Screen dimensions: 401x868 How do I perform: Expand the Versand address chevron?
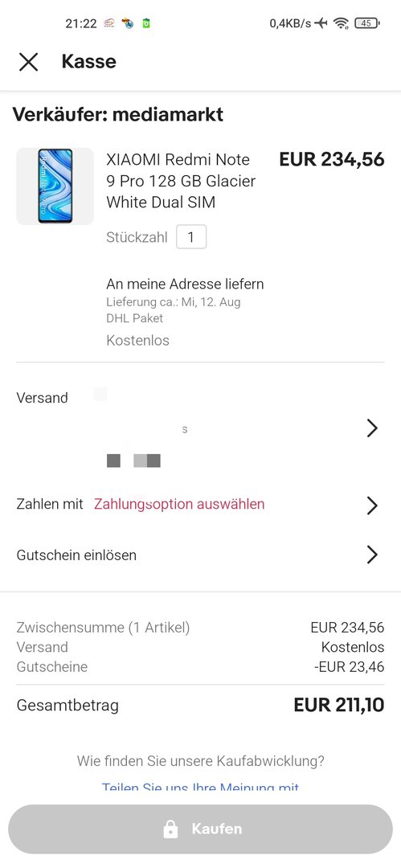tap(372, 428)
